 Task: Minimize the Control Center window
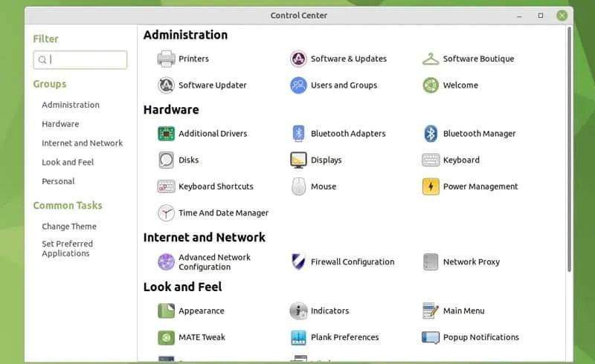tap(519, 16)
